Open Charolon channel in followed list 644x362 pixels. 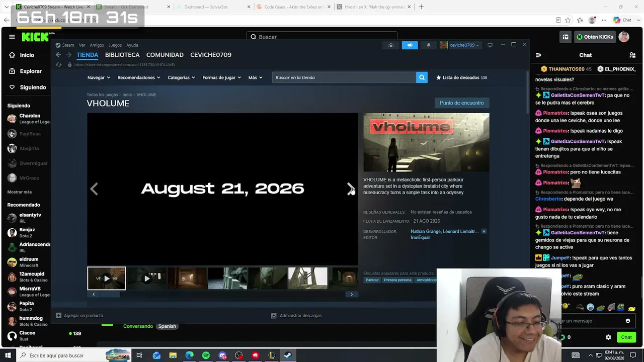[x=29, y=119]
